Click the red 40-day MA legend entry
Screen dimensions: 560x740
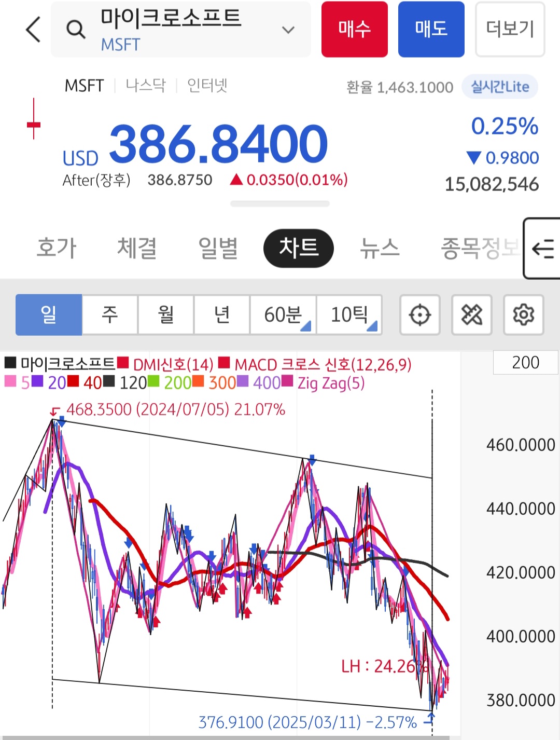[x=85, y=382]
